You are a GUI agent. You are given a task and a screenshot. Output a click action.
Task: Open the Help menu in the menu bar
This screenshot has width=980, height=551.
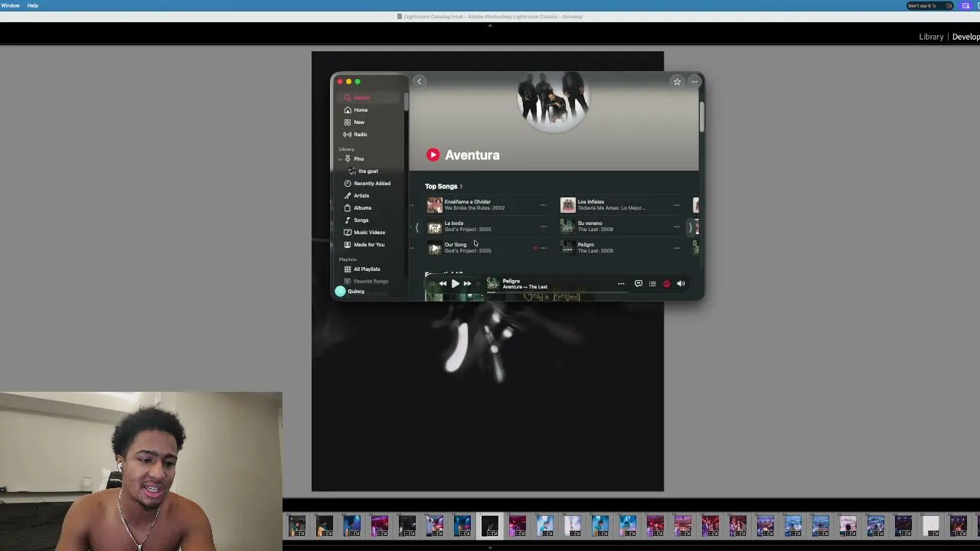click(x=33, y=5)
